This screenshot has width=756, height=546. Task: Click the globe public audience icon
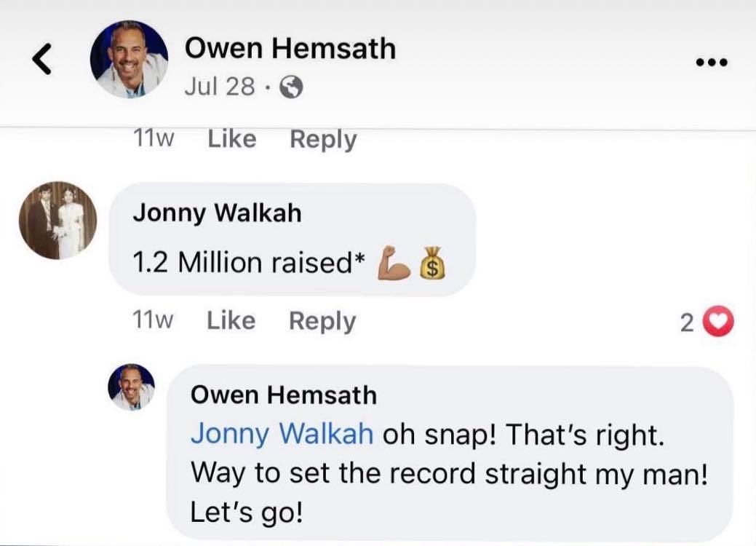(x=292, y=88)
